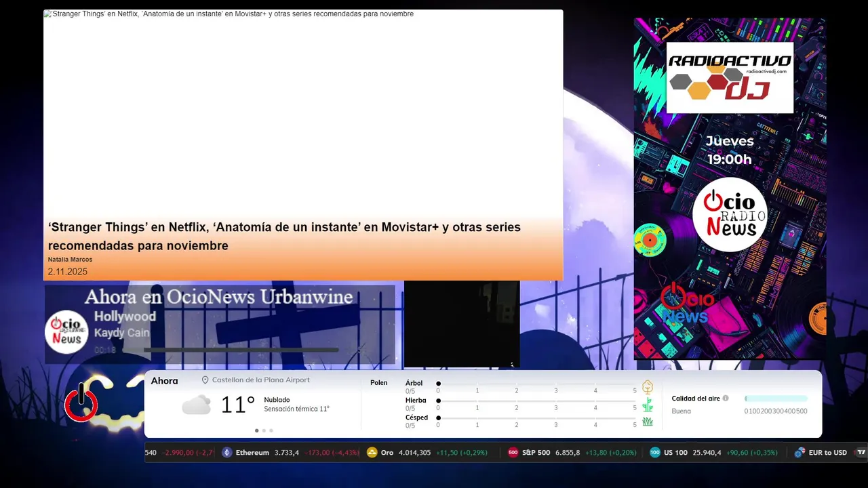Click Castellon de la Plana Airport location
Screen dimensions: 868x488
tap(261, 380)
